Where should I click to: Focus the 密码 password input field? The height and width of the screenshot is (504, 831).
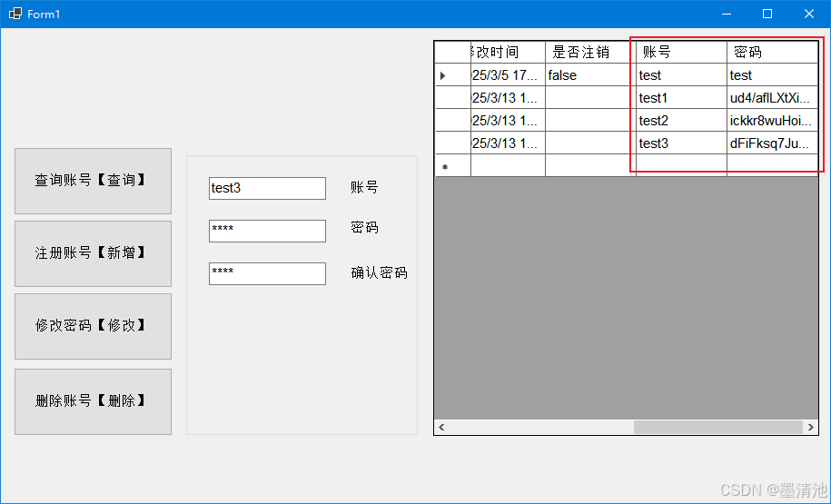click(x=267, y=231)
